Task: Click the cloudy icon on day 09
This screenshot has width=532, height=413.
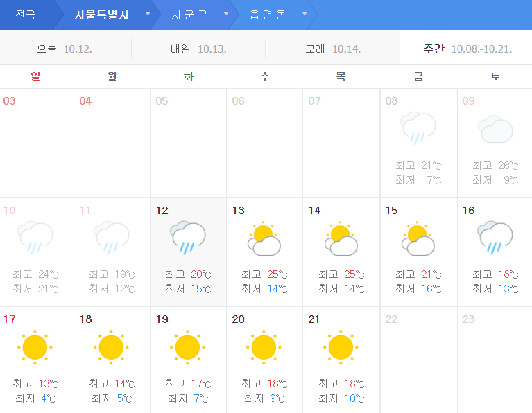Action: [x=495, y=129]
